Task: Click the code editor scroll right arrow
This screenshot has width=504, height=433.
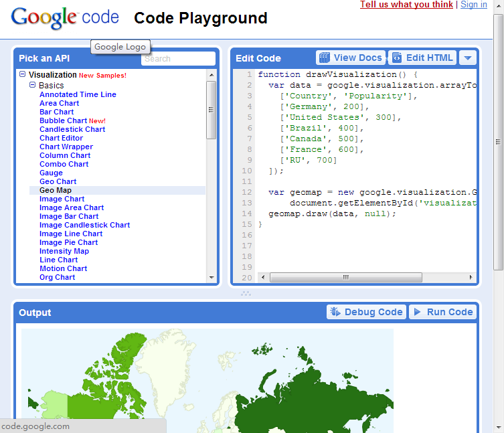Action: point(471,277)
